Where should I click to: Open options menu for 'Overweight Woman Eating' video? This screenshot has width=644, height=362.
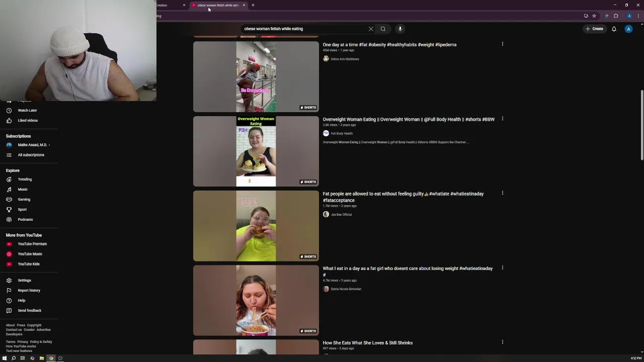(502, 119)
